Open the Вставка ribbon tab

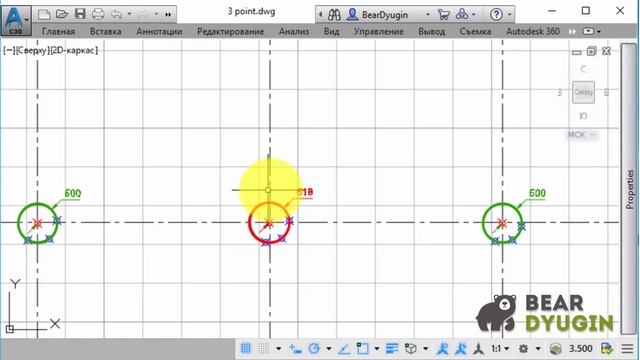pos(106,31)
